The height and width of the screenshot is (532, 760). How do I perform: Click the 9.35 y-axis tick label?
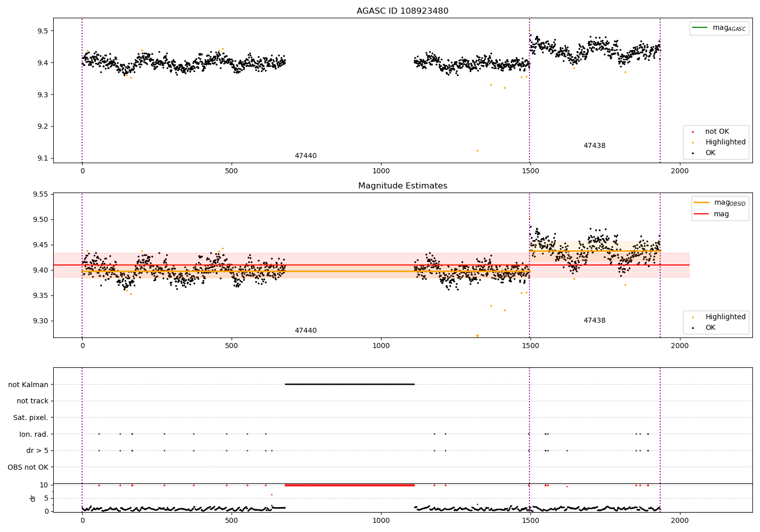[x=41, y=296]
